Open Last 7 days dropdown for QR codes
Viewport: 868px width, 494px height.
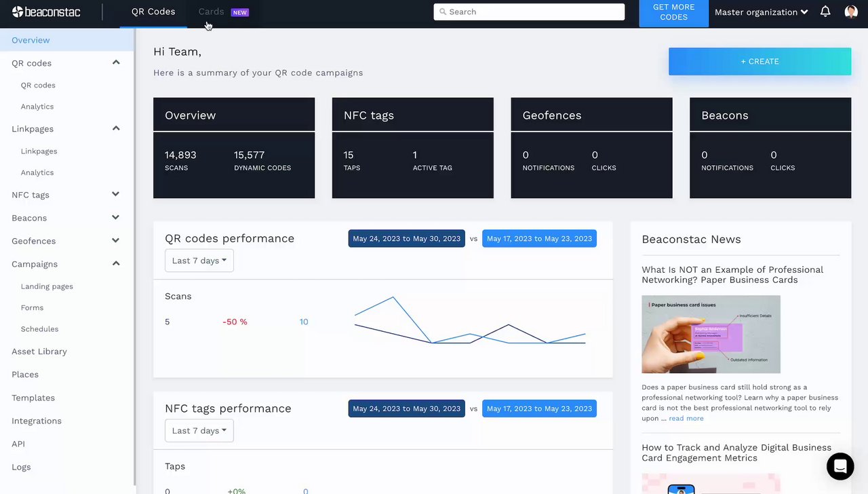click(x=199, y=261)
